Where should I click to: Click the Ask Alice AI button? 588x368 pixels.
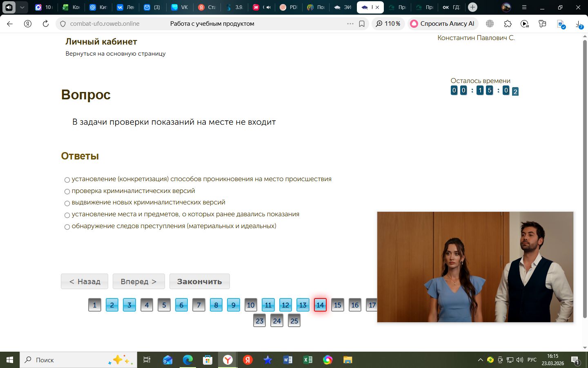click(x=443, y=24)
